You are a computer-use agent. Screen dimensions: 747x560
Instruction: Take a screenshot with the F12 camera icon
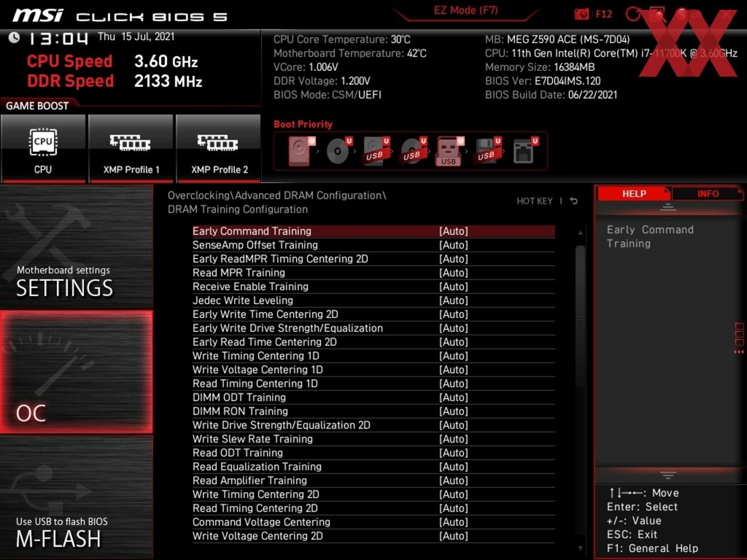582,14
